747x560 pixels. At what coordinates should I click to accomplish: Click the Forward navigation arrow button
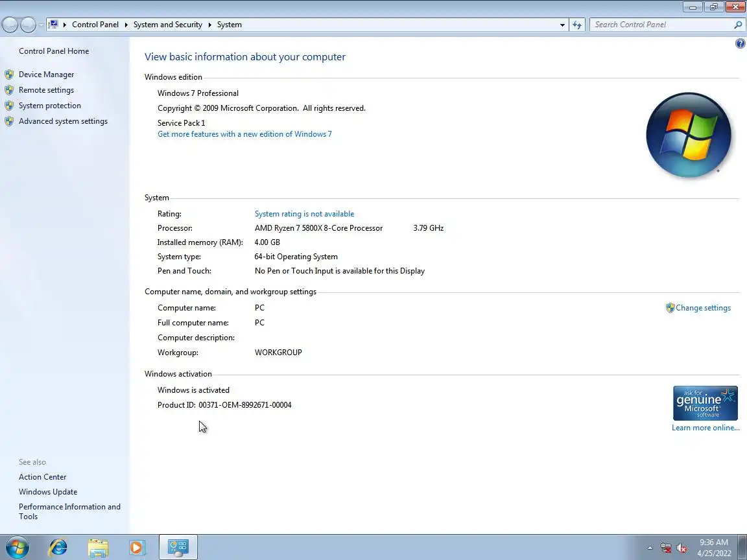28,25
